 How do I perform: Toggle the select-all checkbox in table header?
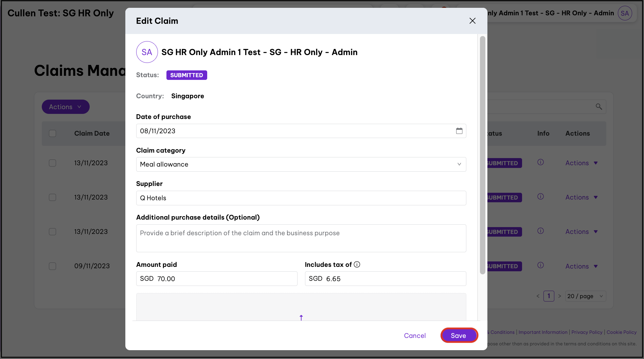53,133
